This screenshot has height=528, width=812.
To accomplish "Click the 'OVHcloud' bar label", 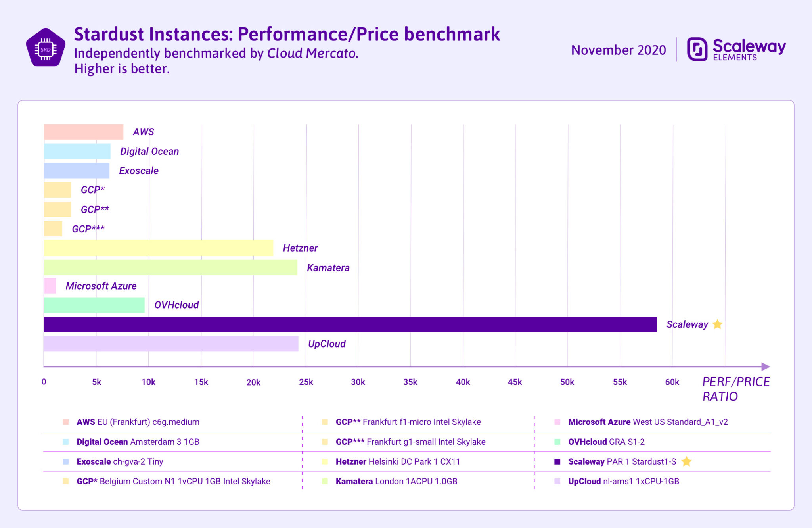I will pyautogui.click(x=176, y=305).
